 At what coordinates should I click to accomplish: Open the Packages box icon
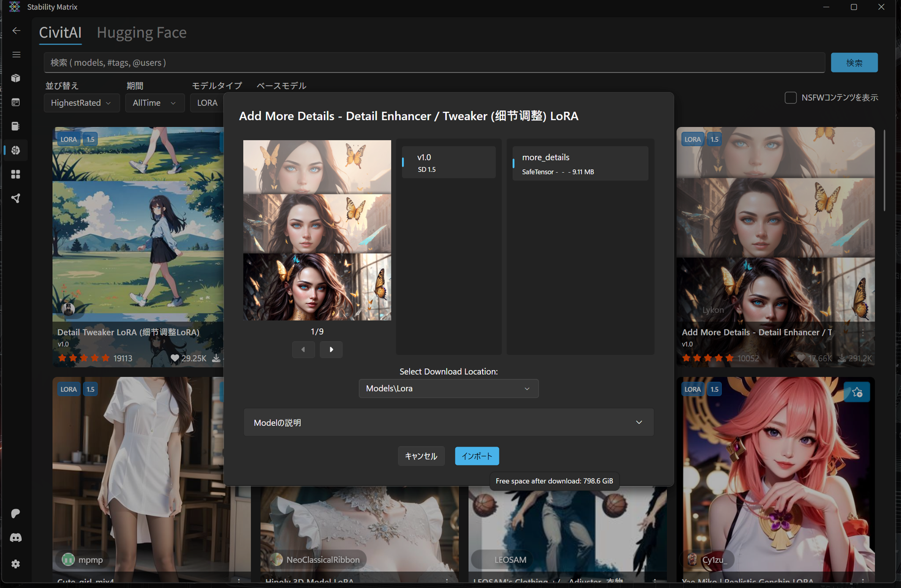click(x=15, y=78)
